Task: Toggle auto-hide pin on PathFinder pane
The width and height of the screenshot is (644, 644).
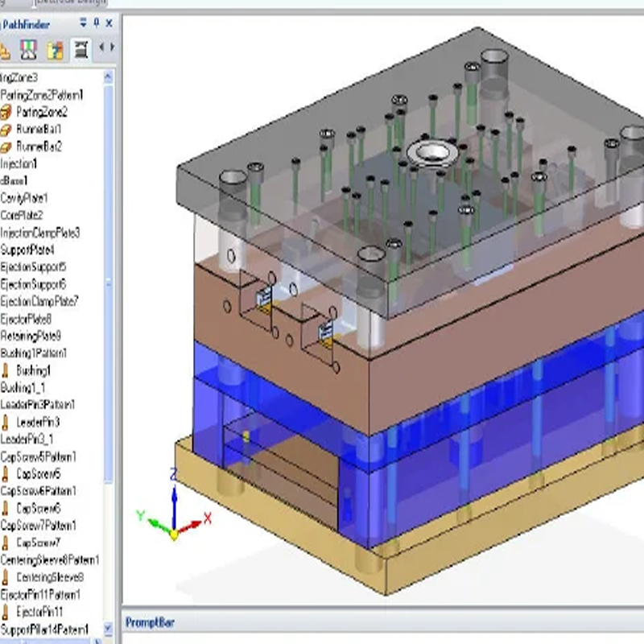Action: coord(97,23)
